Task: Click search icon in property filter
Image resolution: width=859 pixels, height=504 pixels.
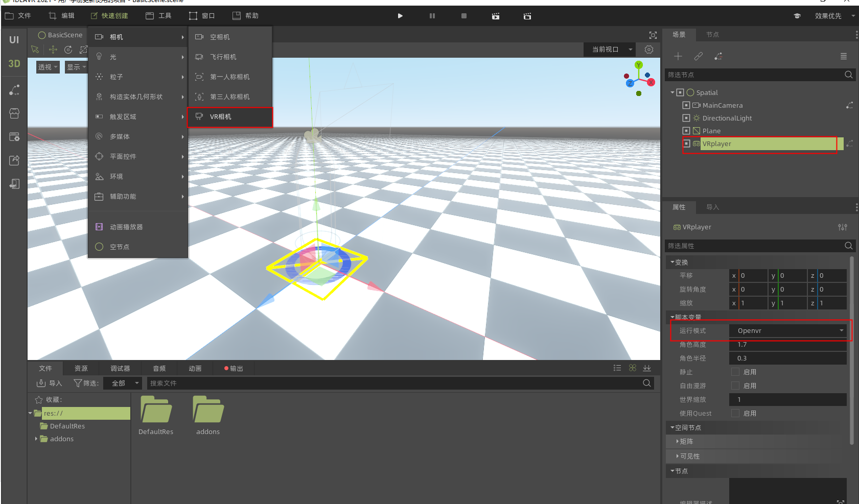Action: [x=849, y=246]
